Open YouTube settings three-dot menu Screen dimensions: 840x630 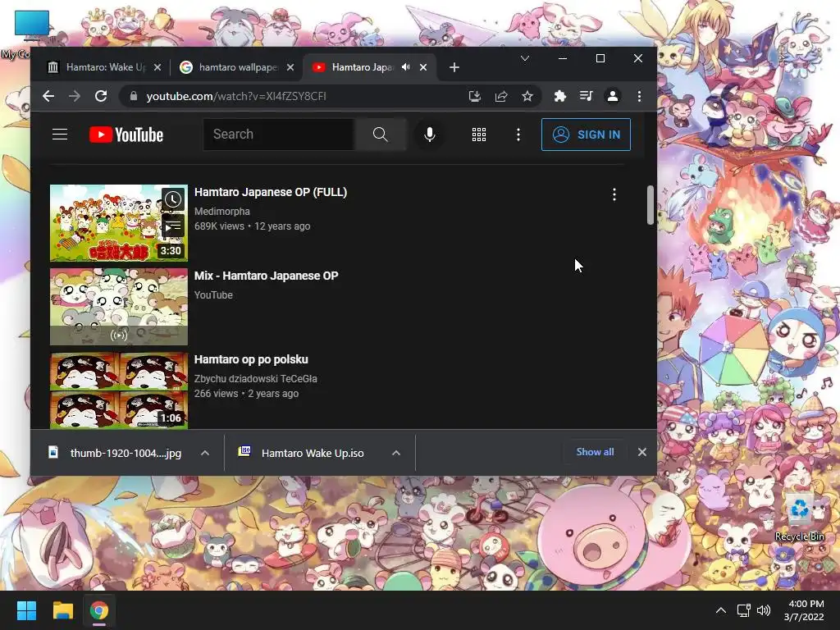coord(518,135)
